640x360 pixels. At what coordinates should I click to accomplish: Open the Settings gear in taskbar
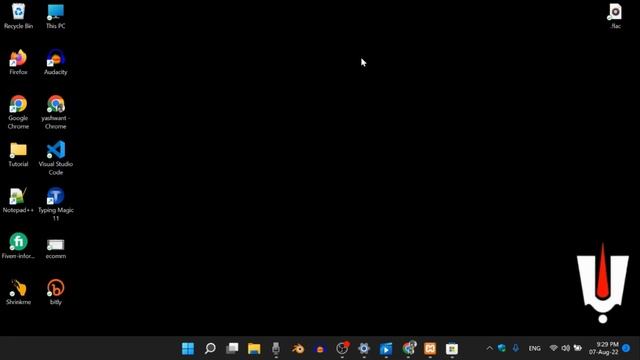[364, 348]
